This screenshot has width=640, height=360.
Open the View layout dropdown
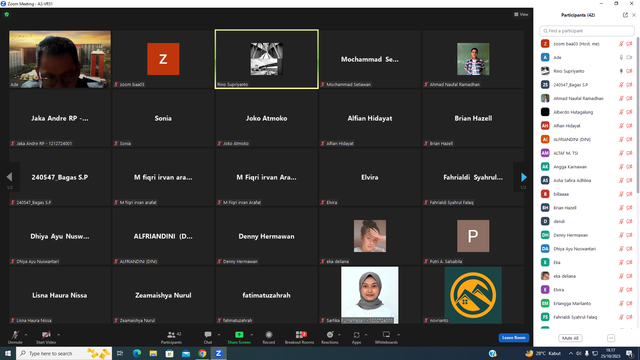521,14
